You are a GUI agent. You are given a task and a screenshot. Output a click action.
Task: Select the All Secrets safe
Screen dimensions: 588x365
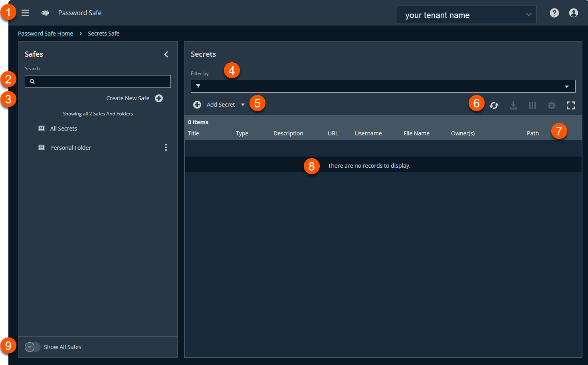tap(63, 129)
